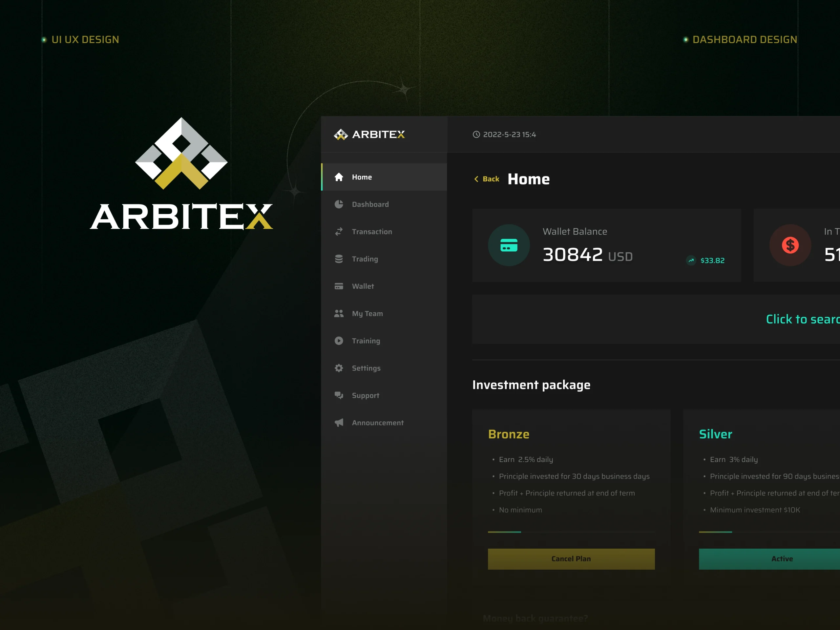Open the Support chat icon
Screen dimensions: 840x630
tap(339, 395)
